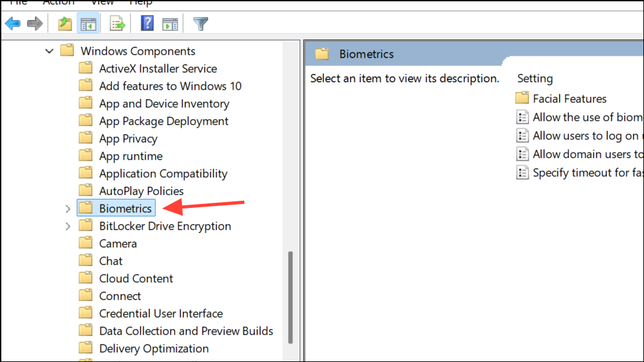Click the Setting column header
This screenshot has width=644, height=362.
point(535,78)
